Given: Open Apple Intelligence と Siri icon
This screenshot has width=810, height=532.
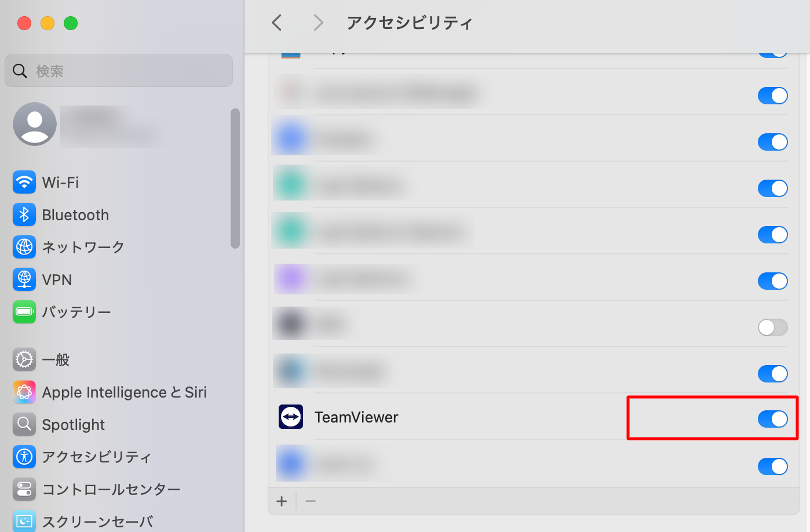Looking at the screenshot, I should tap(24, 392).
